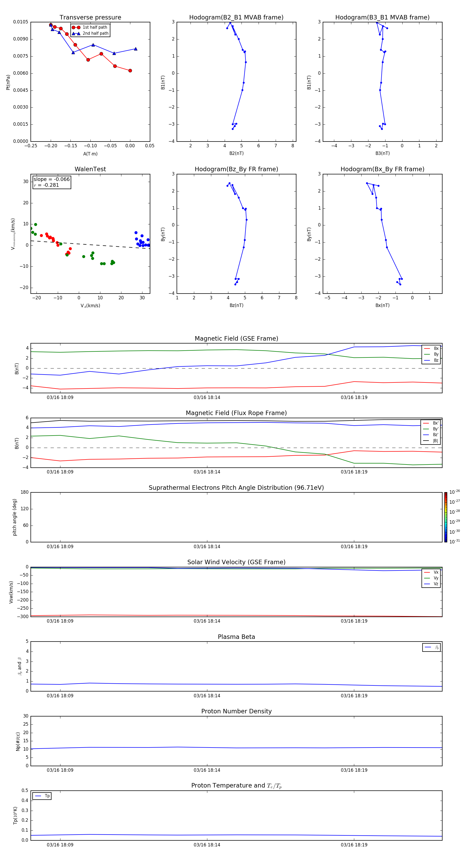This screenshot has height=868, width=473.
Task: Click the "Transverse pressure" plot title
Action: [90, 18]
